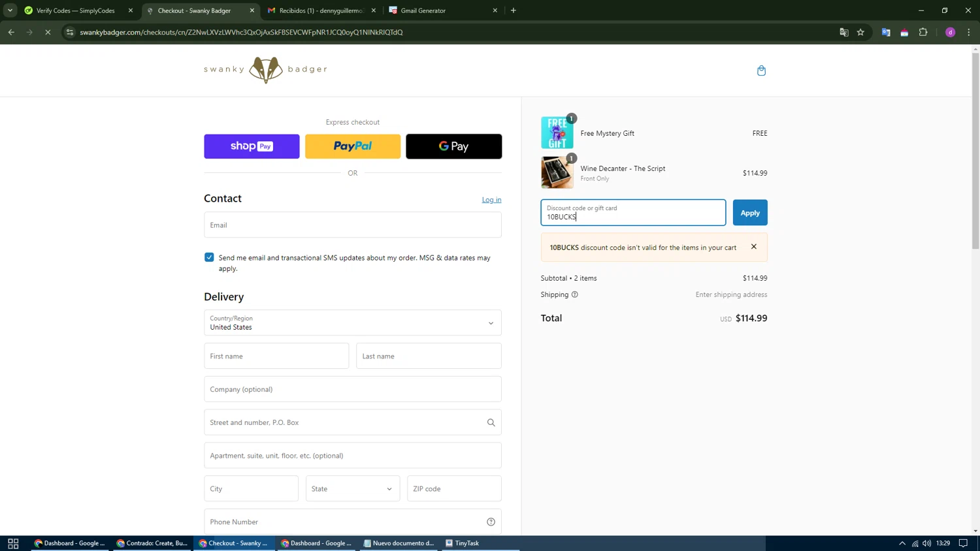Open a new browser tab
980x551 pixels.
pos(514,10)
